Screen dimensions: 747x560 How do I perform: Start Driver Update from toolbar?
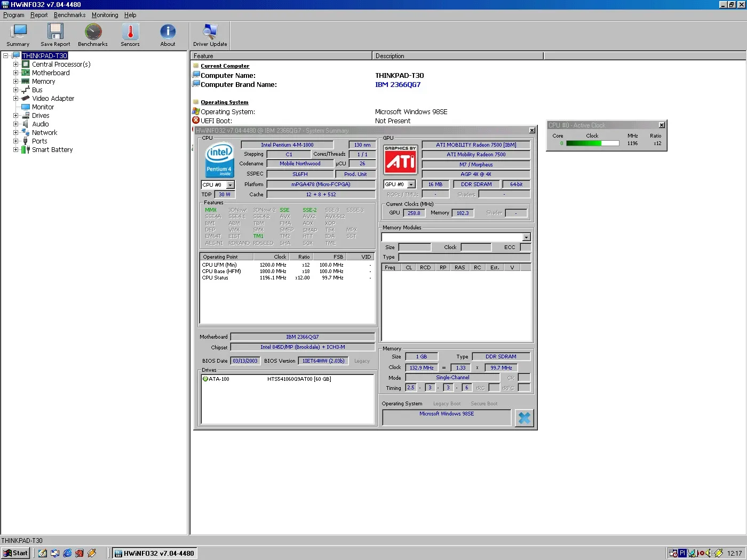pyautogui.click(x=210, y=36)
